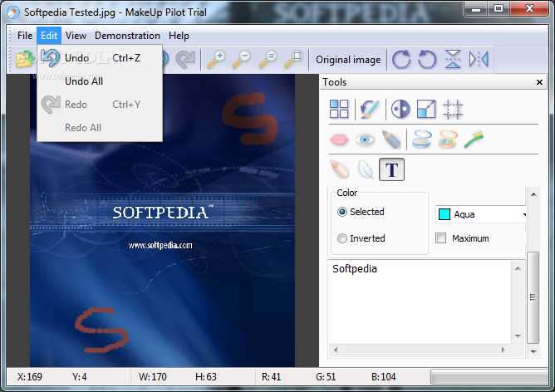Select the crop tool

tap(453, 110)
